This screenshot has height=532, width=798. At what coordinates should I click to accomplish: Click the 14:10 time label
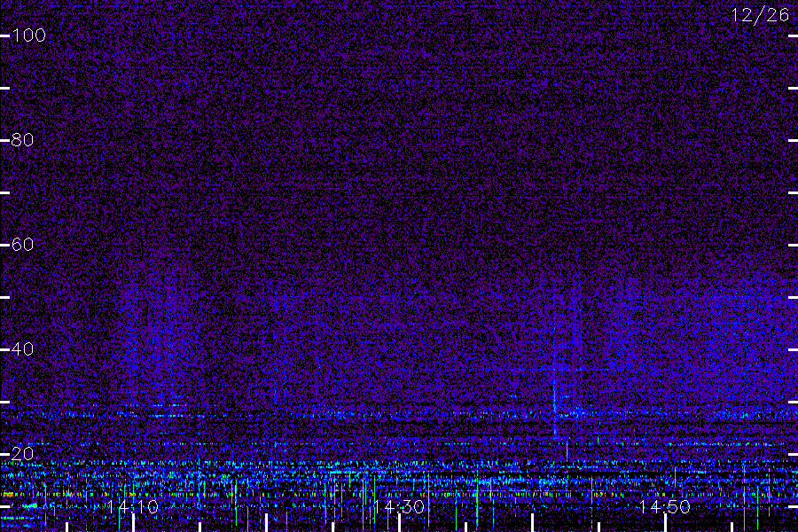133,506
